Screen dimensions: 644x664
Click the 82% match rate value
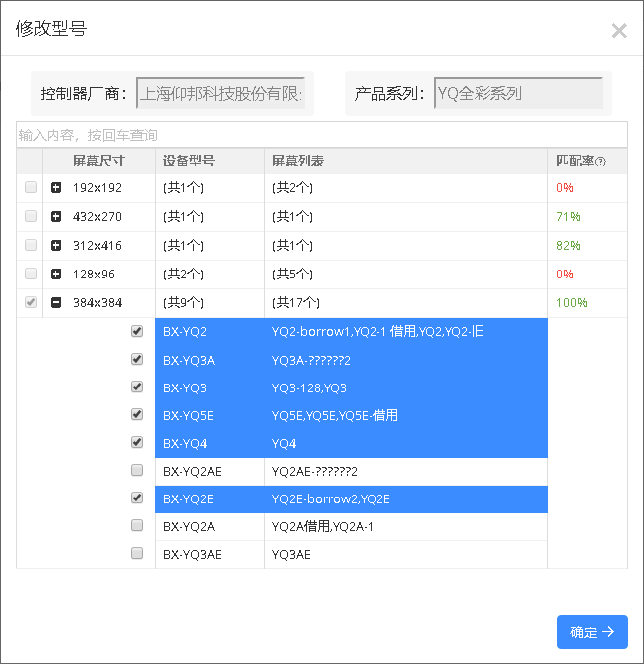(568, 245)
